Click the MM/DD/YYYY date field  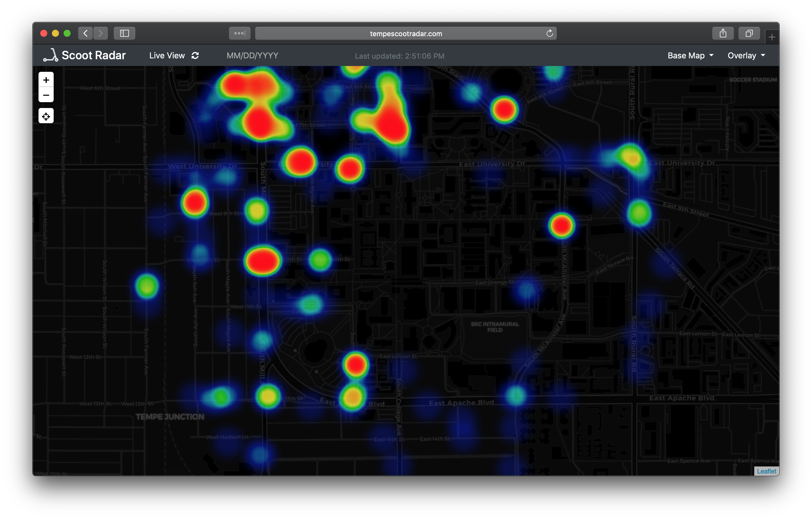[252, 56]
